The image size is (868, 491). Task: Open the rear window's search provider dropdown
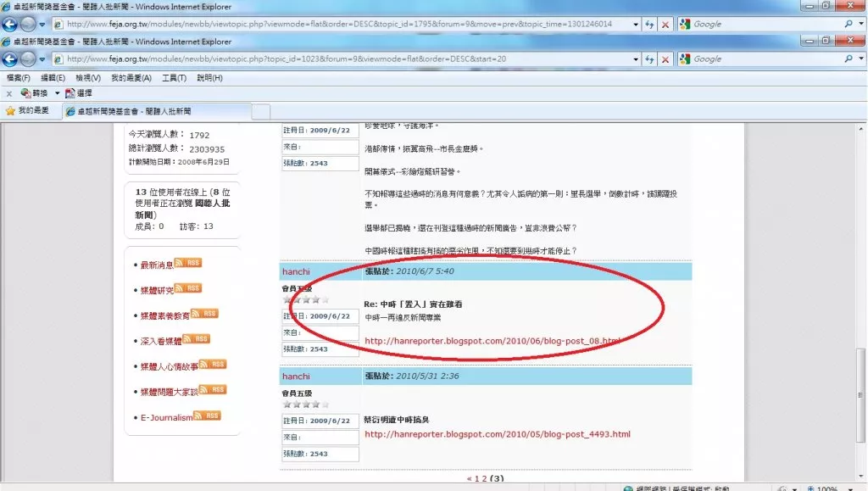[x=861, y=23]
